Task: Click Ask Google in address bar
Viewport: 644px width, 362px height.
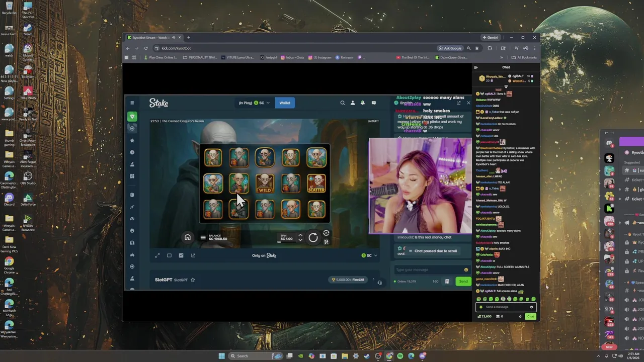Action: click(450, 48)
